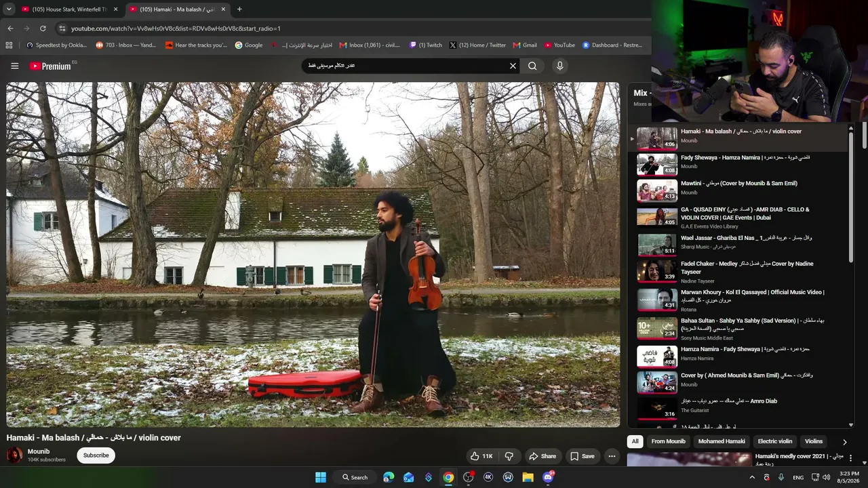This screenshot has height=488, width=868.
Task: Open File Explorer from the taskbar
Action: tap(528, 477)
